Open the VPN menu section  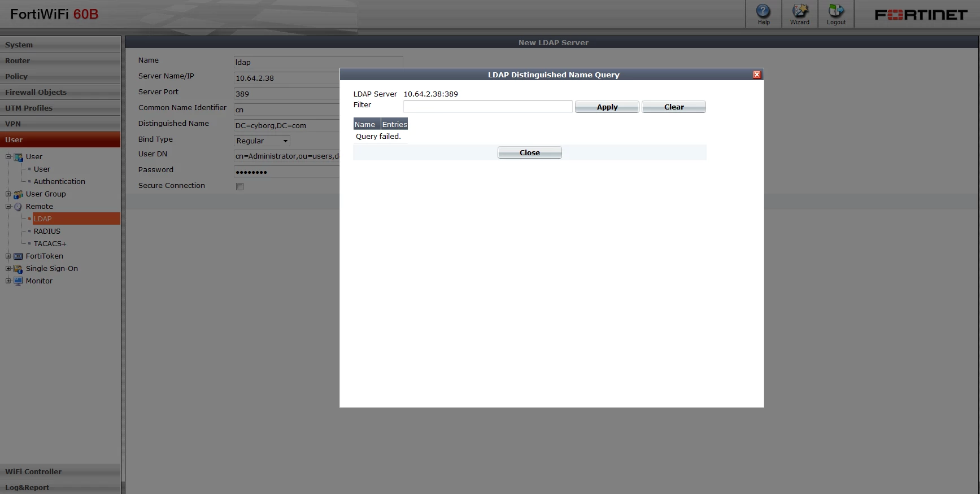[x=60, y=124]
